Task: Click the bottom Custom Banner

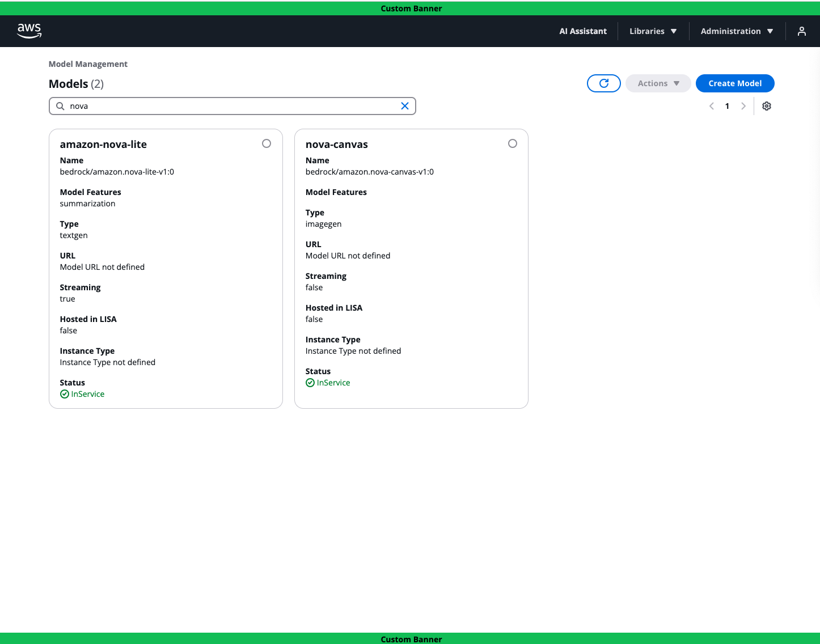Action: [x=411, y=639]
